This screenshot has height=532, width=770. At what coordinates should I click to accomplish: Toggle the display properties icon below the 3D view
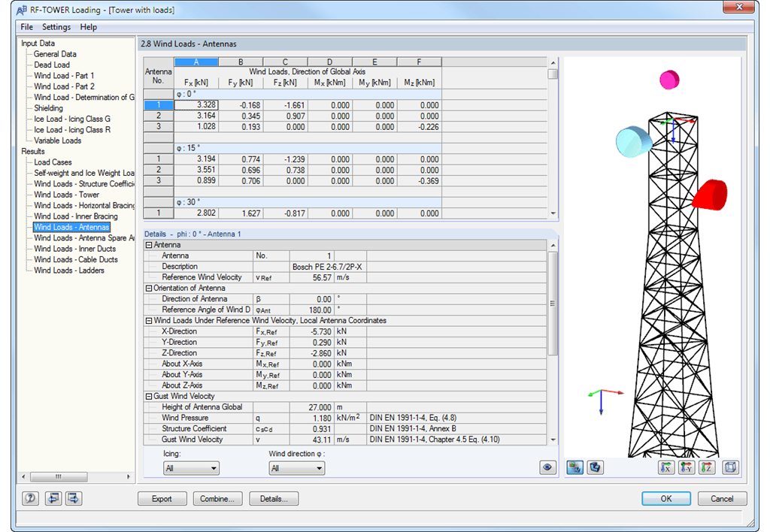click(575, 467)
